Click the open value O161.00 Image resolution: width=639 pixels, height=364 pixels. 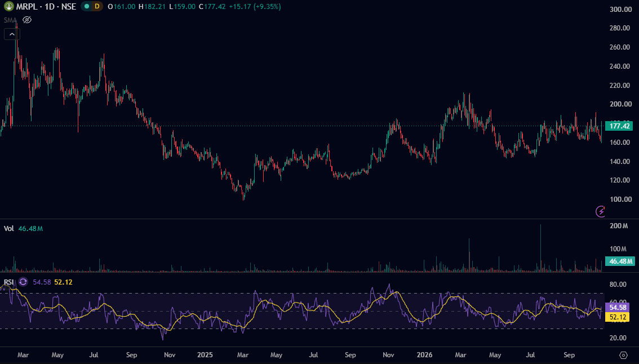122,7
